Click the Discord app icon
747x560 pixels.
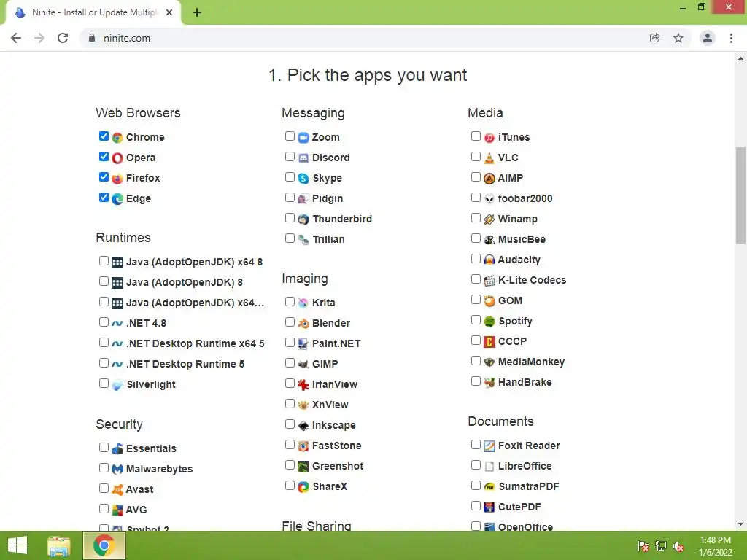click(x=303, y=158)
